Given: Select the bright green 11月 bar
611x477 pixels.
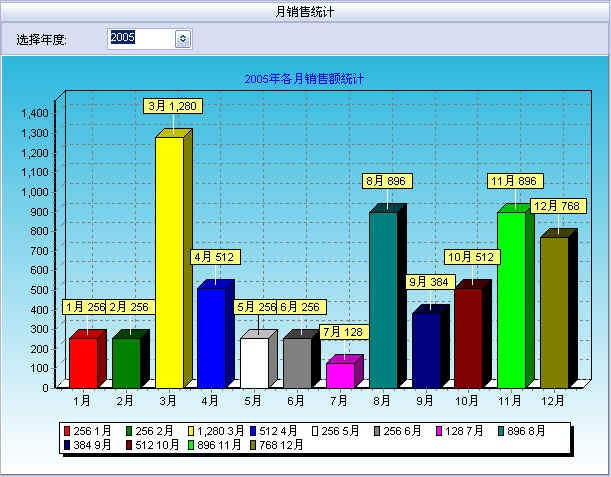Looking at the screenshot, I should pos(511,300).
